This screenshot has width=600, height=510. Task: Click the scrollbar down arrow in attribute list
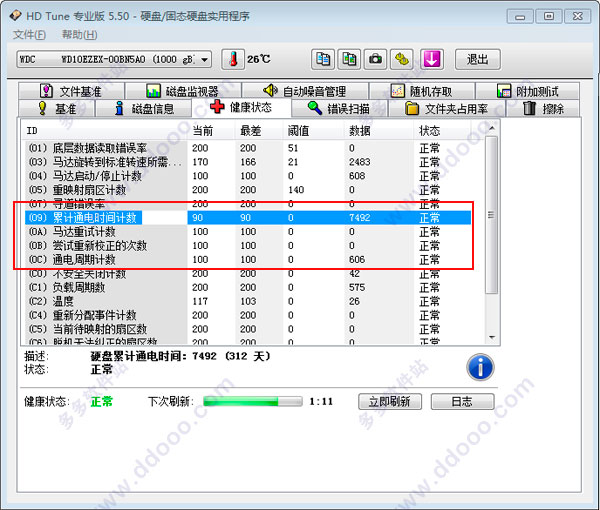pos(492,337)
